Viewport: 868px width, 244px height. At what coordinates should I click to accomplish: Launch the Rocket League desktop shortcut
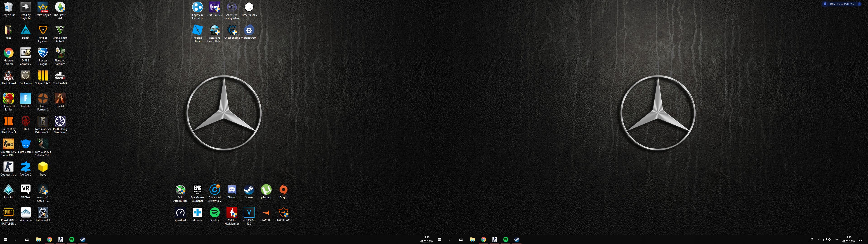point(43,56)
